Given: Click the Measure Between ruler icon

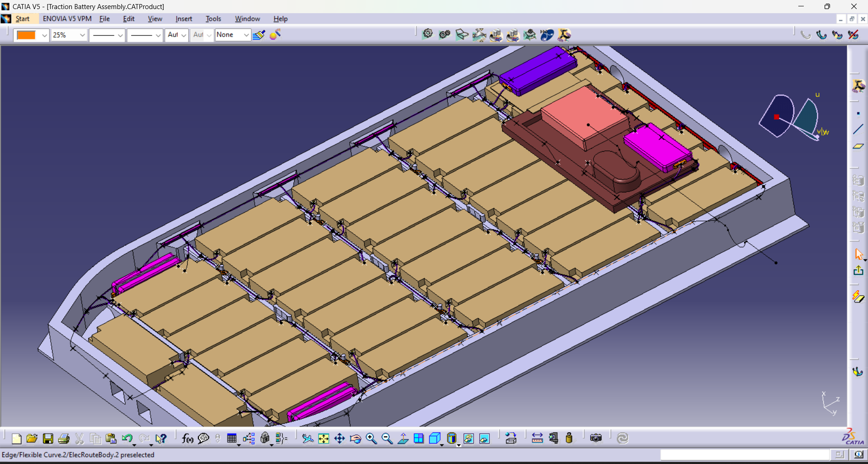Looking at the screenshot, I should click(x=537, y=438).
